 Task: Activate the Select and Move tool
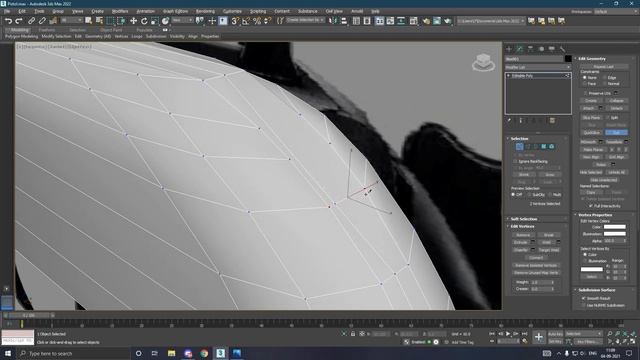(x=133, y=21)
